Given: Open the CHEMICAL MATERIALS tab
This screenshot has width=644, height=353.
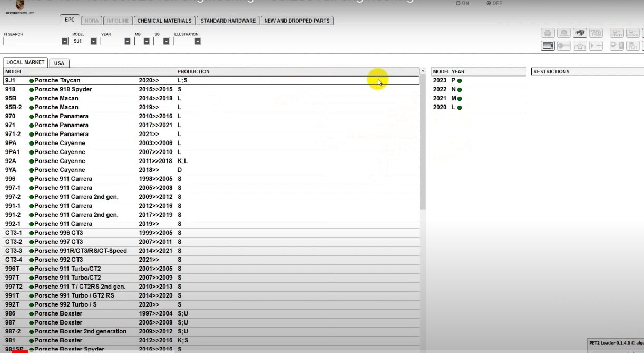Looking at the screenshot, I should [x=164, y=21].
